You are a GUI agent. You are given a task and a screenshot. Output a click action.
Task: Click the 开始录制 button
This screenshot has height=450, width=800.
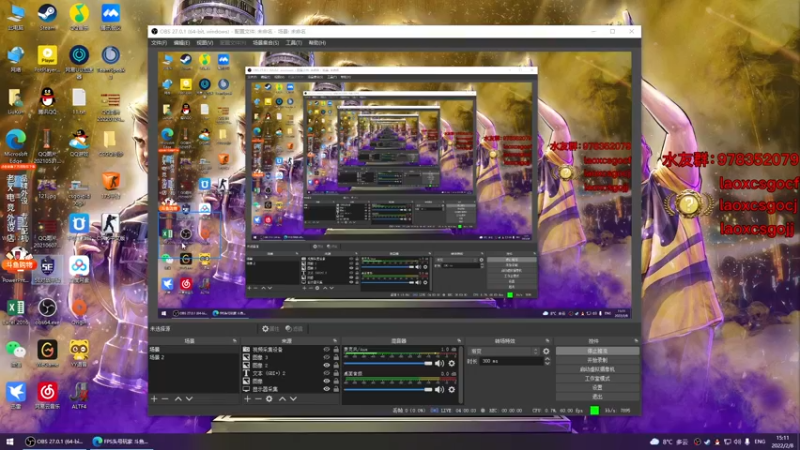pyautogui.click(x=597, y=360)
